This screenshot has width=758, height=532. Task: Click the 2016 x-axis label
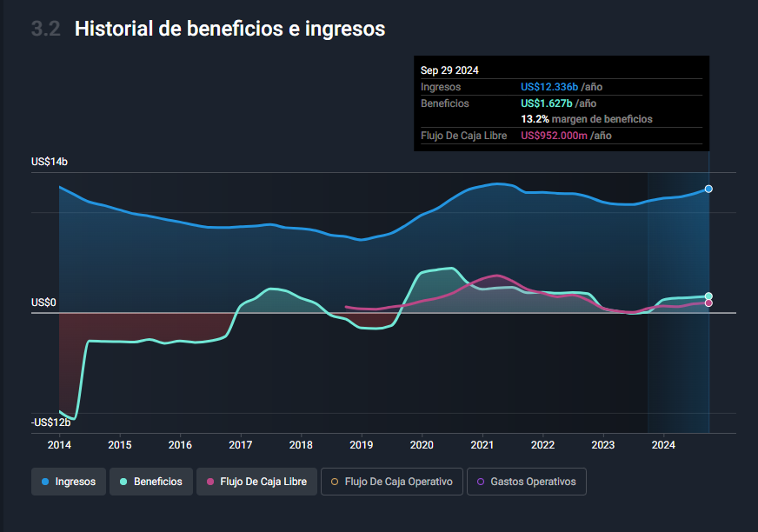(180, 445)
